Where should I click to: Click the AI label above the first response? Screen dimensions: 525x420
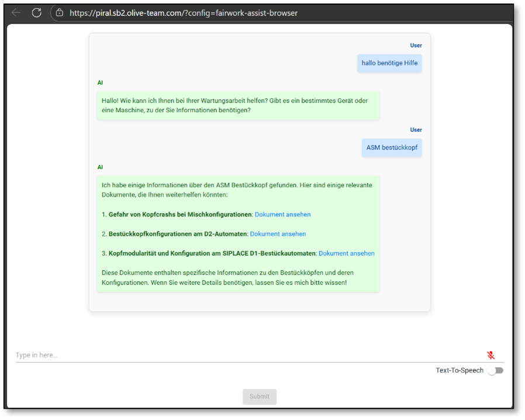pyautogui.click(x=99, y=82)
